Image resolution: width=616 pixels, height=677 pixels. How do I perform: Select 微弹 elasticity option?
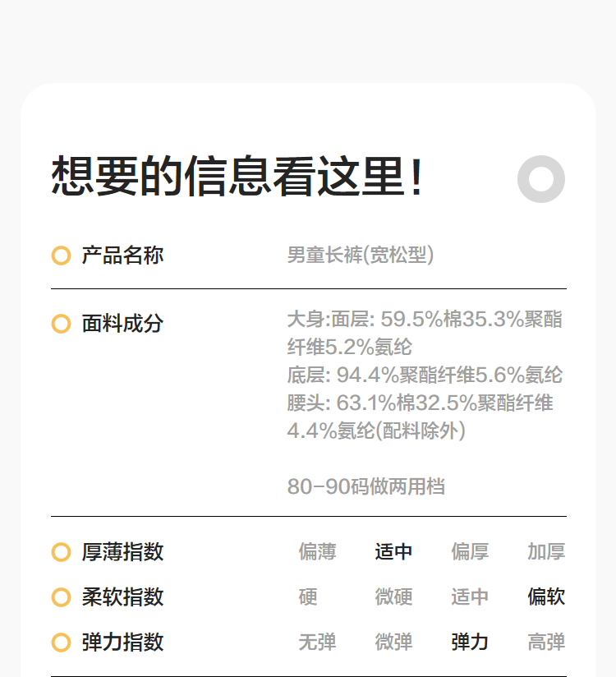point(393,642)
